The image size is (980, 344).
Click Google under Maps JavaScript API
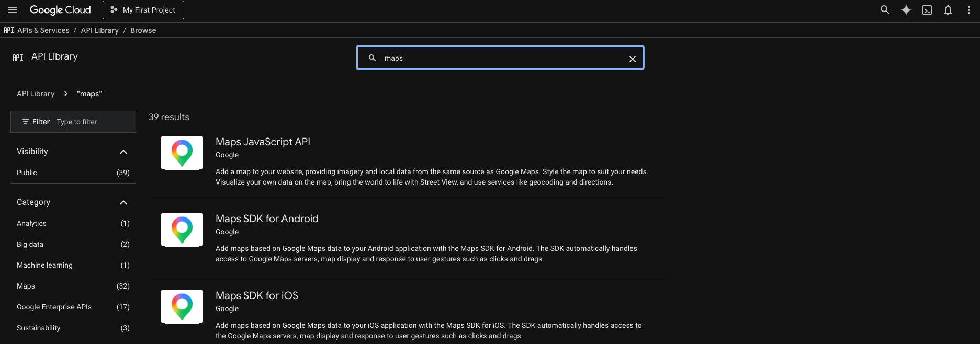[x=227, y=155]
